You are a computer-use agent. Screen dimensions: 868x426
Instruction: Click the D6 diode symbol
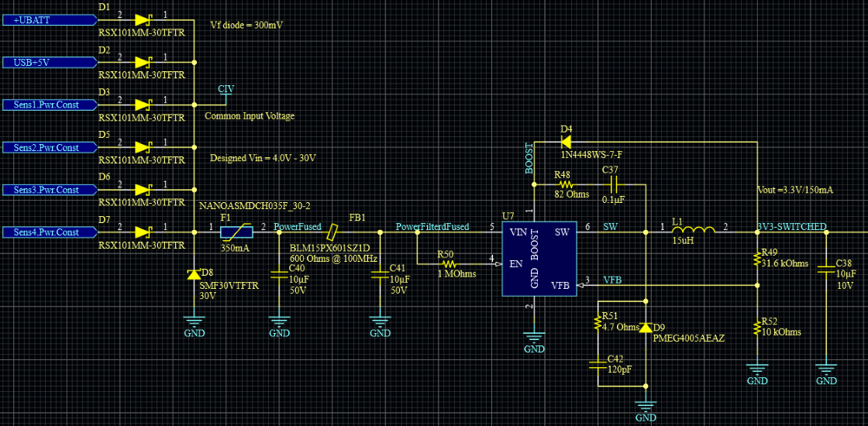tap(143, 190)
